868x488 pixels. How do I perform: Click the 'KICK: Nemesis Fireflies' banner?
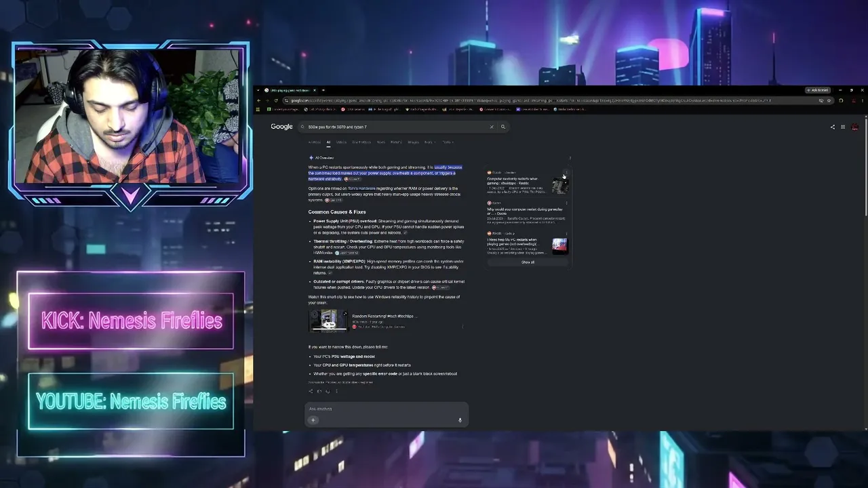[131, 321]
